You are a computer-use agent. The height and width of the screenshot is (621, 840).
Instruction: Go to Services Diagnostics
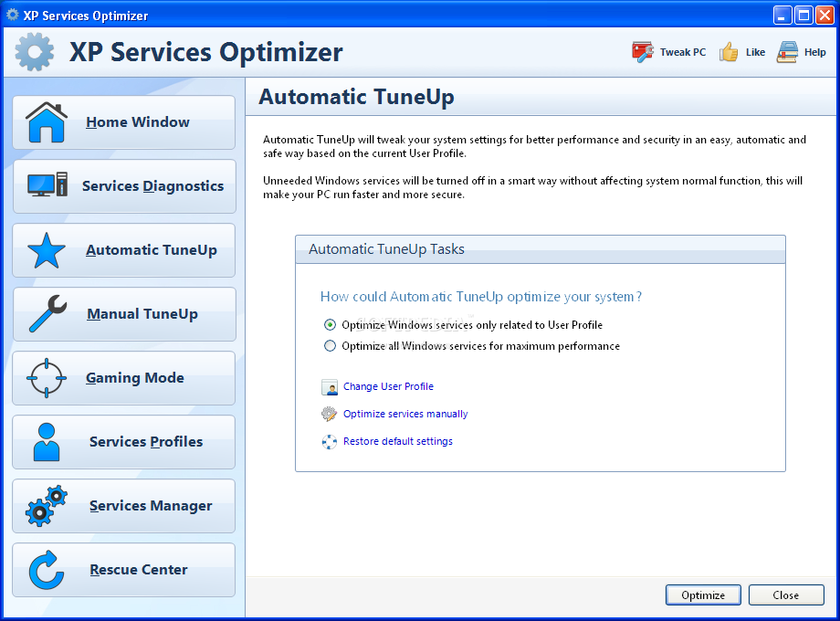[x=124, y=186]
